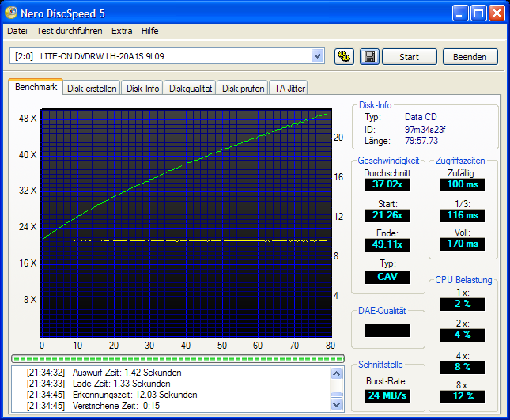510x420 pixels.
Task: Click the burst rate value 24 MB/s
Action: [x=387, y=396]
